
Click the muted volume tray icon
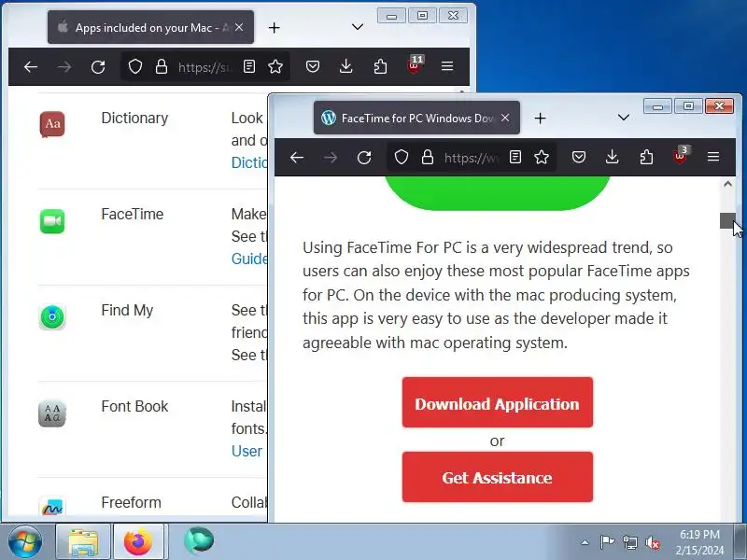(x=653, y=542)
